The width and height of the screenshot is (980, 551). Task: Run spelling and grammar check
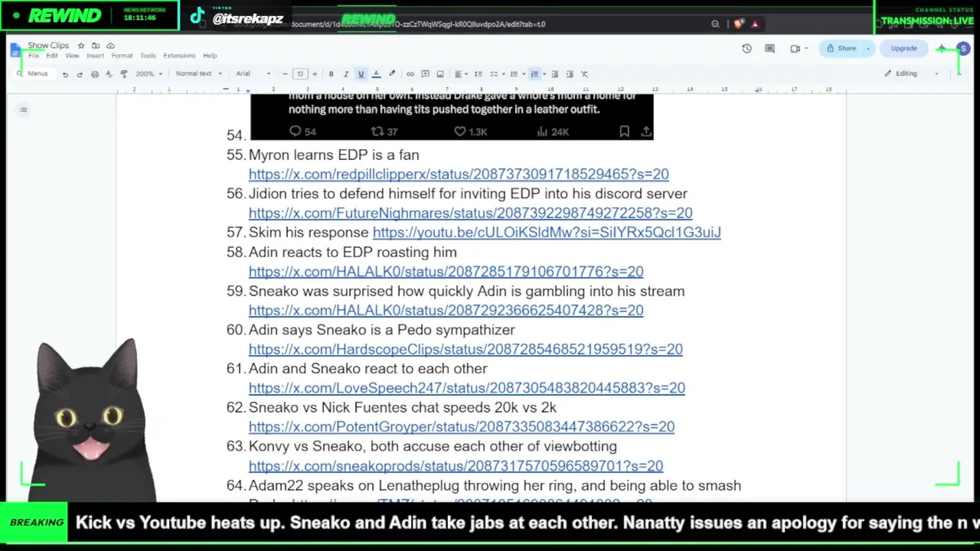pyautogui.click(x=109, y=74)
